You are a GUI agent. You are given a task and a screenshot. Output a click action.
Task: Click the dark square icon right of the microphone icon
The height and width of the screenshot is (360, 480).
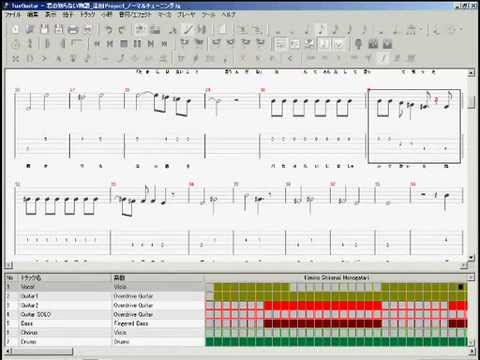tap(373, 44)
